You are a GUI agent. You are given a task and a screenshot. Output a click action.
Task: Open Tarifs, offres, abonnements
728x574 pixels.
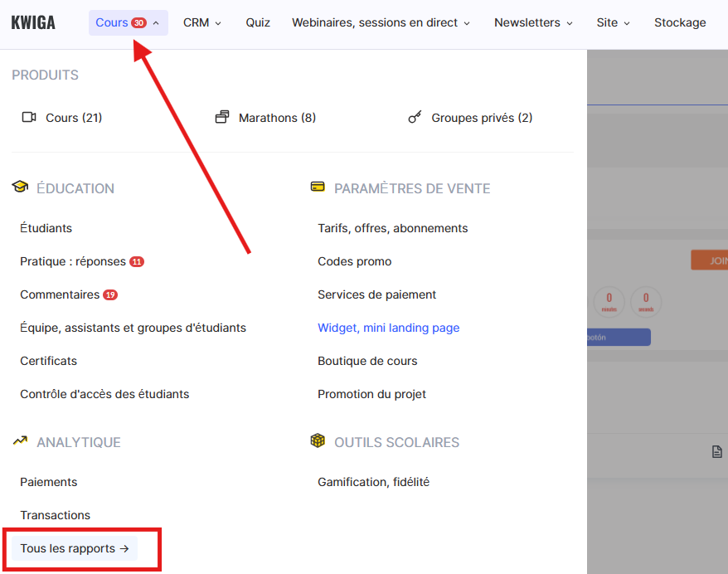click(393, 228)
